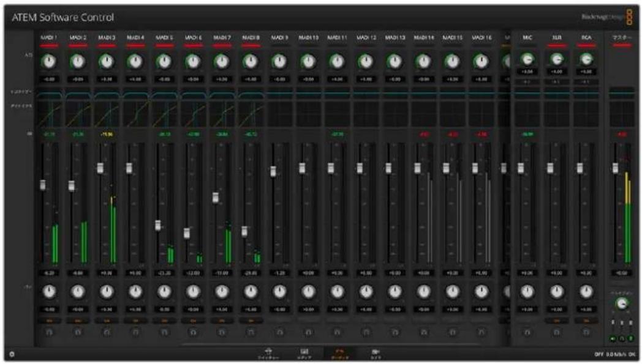This screenshot has height=364, width=642.
Task: Click MADI 3 pan knob
Action: pos(107,292)
